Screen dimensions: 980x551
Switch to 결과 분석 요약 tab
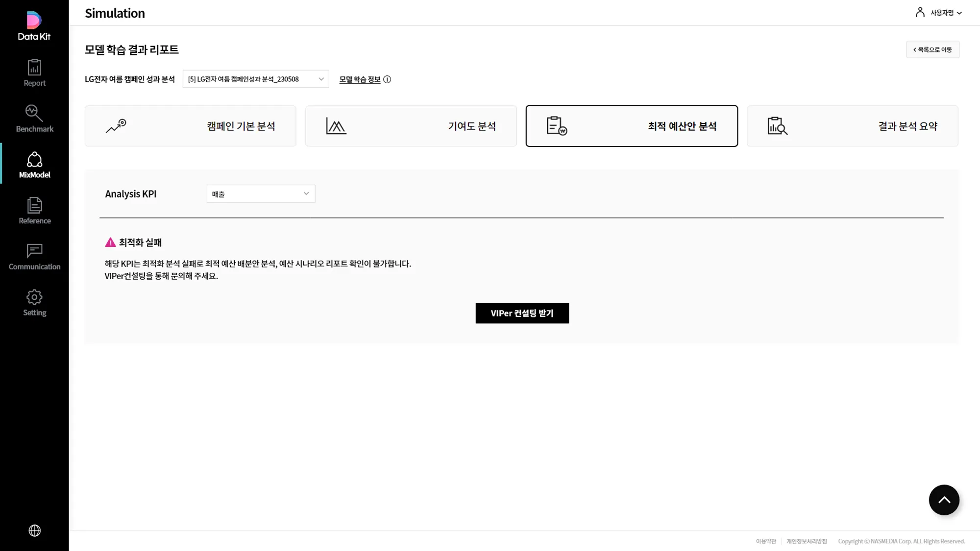pyautogui.click(x=852, y=126)
